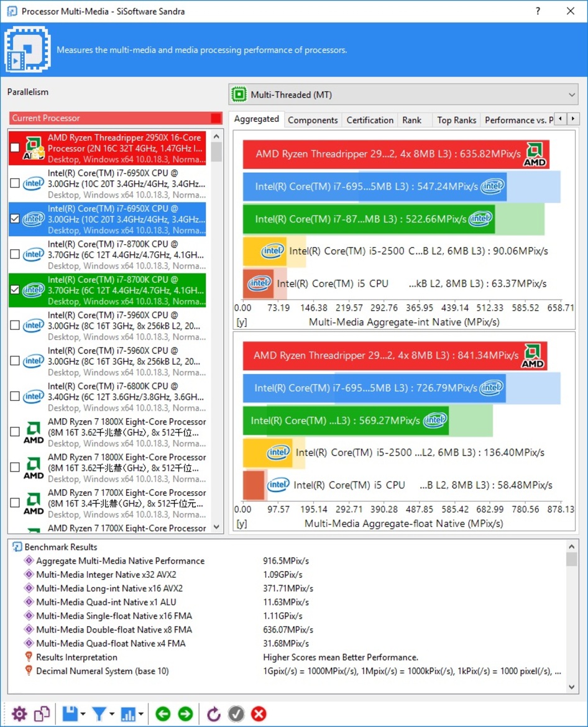This screenshot has height=727, width=588.
Task: Click the lightbulb icon beside Decimal Numeral System
Action: click(x=29, y=671)
